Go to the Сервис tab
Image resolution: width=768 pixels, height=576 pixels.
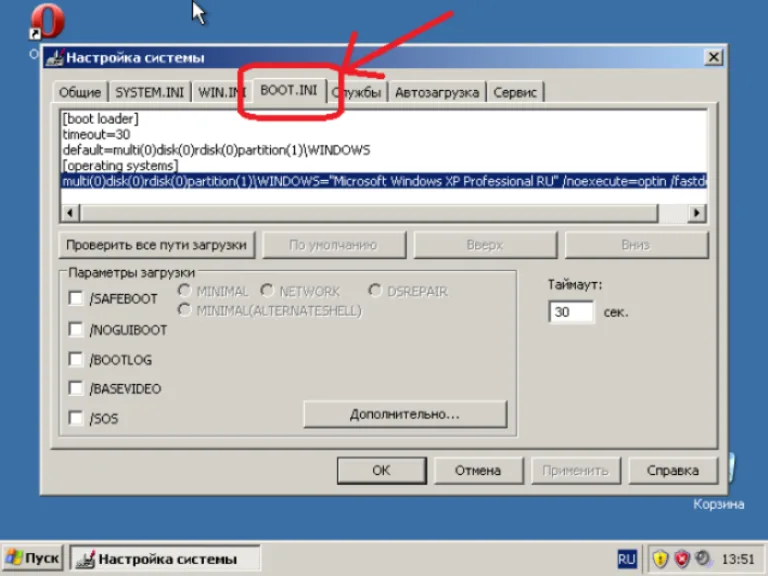[515, 93]
